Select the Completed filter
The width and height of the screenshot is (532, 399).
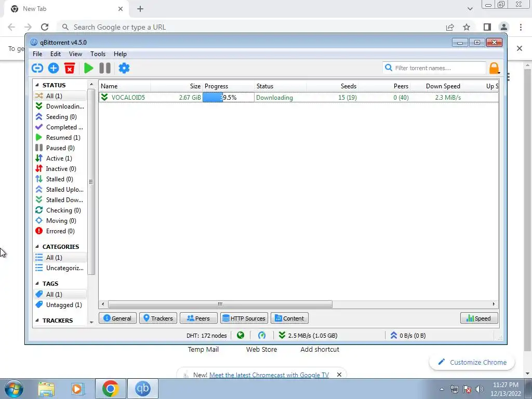point(60,127)
